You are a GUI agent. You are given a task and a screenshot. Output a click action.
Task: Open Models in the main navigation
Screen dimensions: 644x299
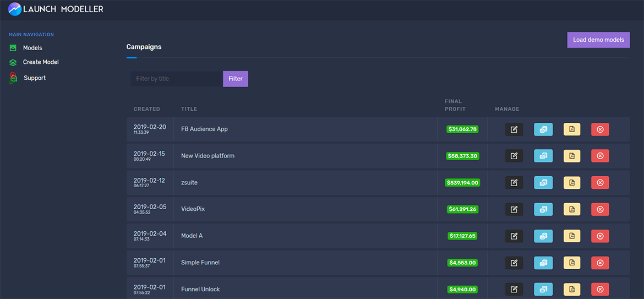coord(32,48)
